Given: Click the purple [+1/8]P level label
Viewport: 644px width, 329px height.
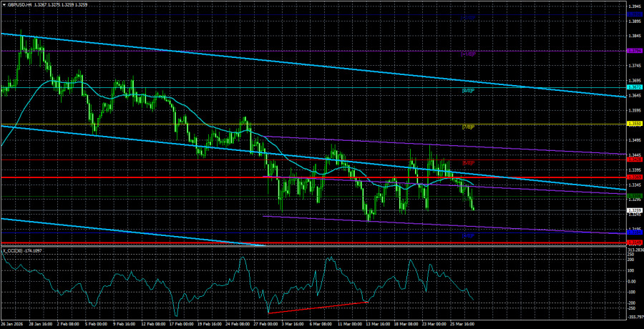Looking at the screenshot, I should (467, 54).
